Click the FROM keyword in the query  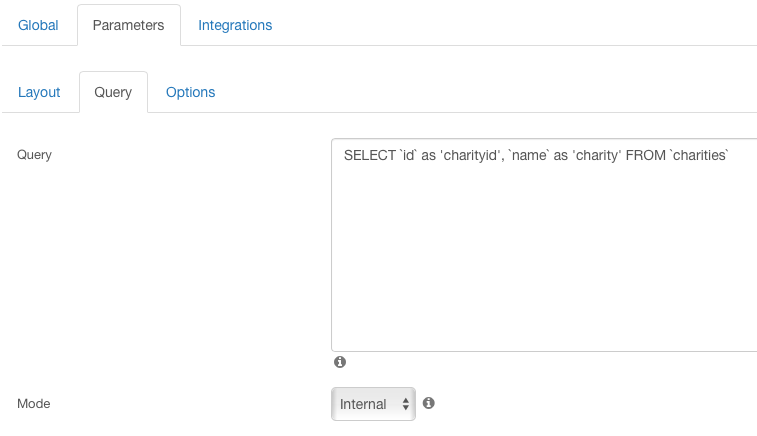[x=645, y=155]
